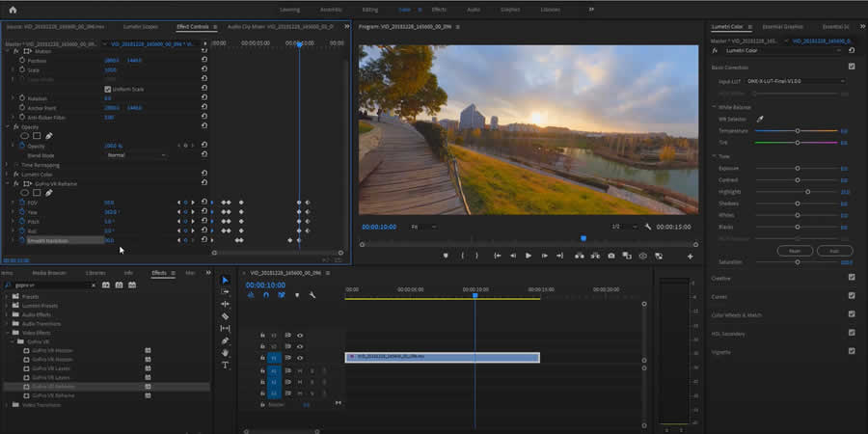Toggle visibility of video track V1

[300, 358]
